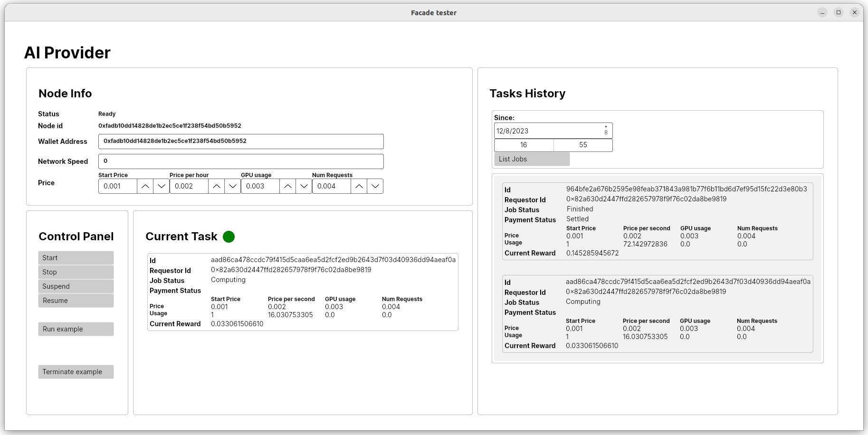The width and height of the screenshot is (868, 435).
Task: Click the green Current Task status indicator
Action: click(229, 236)
